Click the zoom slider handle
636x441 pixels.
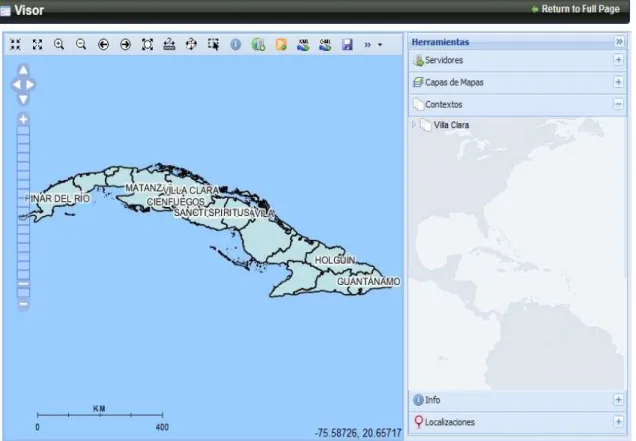point(24,284)
